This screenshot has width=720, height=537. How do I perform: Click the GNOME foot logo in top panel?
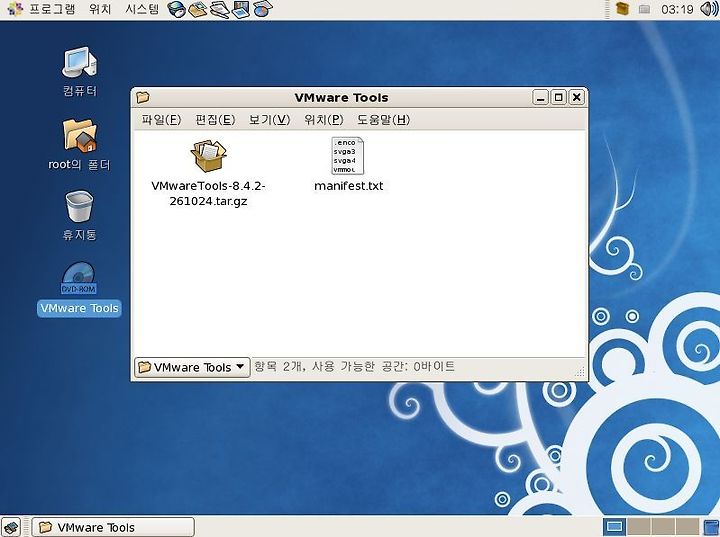(x=15, y=9)
